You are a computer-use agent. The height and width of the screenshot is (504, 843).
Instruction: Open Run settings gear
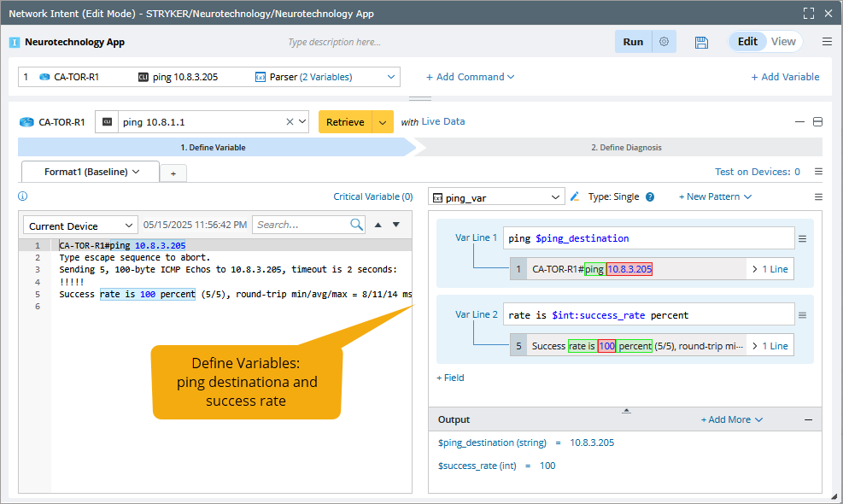[x=664, y=42]
